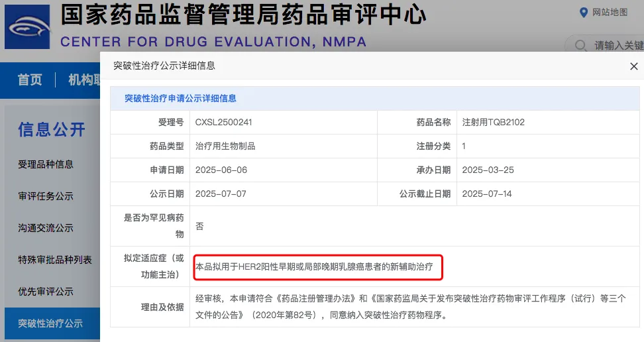Click 治疗用生物制品 drug type value
This screenshot has height=342, width=644.
pos(225,146)
